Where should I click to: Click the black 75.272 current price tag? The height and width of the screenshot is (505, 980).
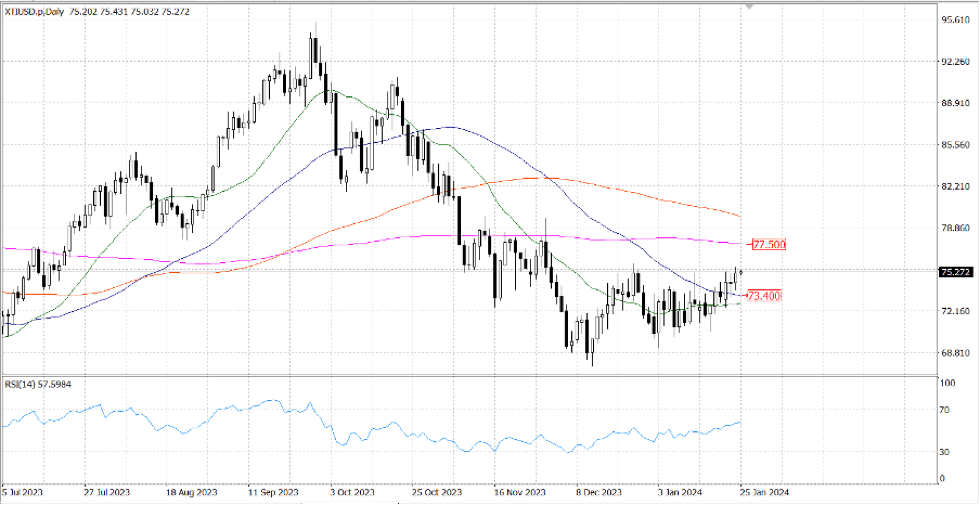(x=955, y=272)
